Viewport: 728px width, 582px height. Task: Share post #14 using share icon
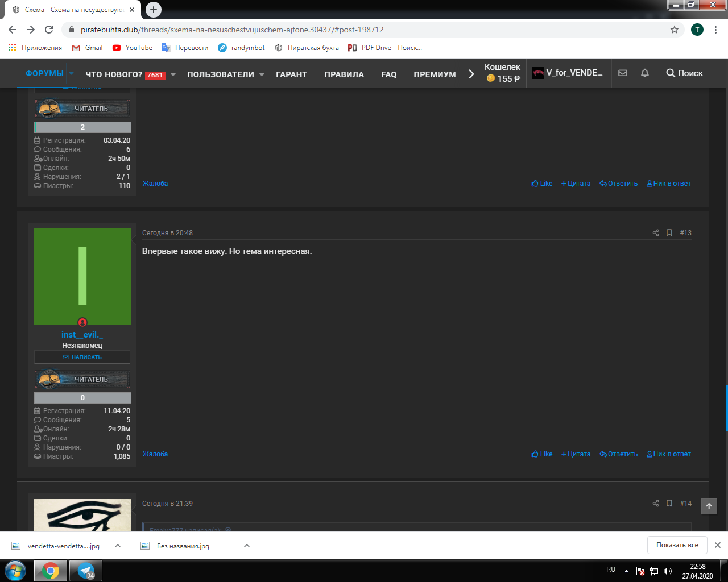click(x=656, y=504)
